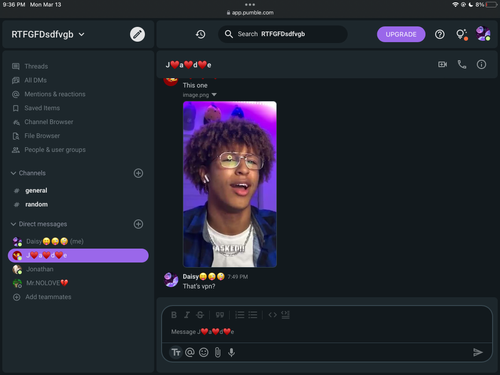Click the 'This one' message text
Viewport: 500px width, 375px height.
coord(195,85)
